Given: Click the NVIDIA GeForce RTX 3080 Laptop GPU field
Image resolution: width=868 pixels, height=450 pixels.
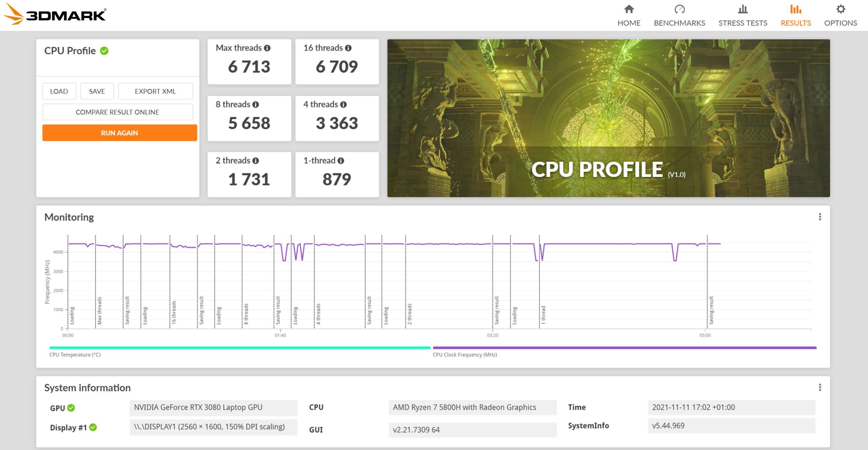Looking at the screenshot, I should (213, 407).
